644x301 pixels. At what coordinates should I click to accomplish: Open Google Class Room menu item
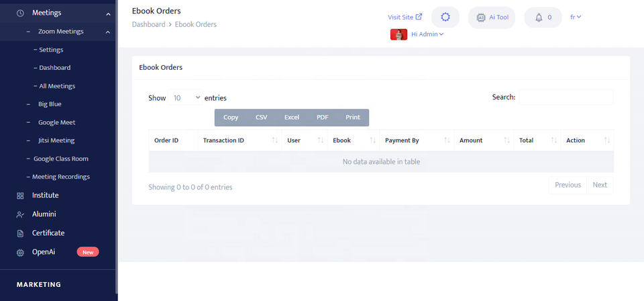tap(60, 159)
